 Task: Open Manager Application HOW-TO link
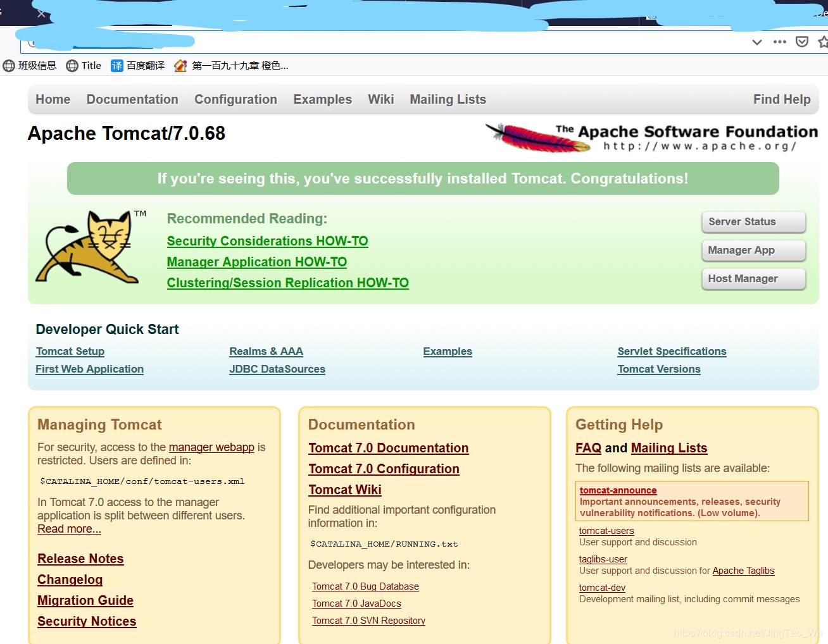[257, 262]
